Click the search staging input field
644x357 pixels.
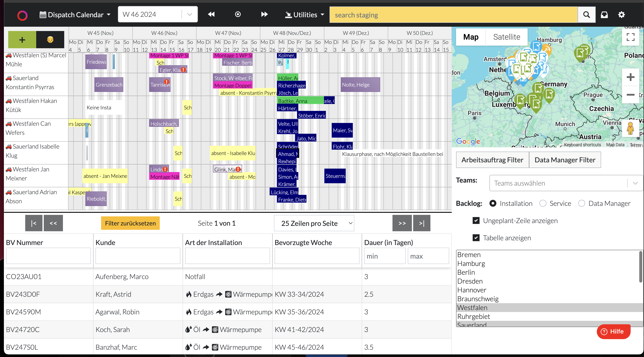tap(453, 15)
